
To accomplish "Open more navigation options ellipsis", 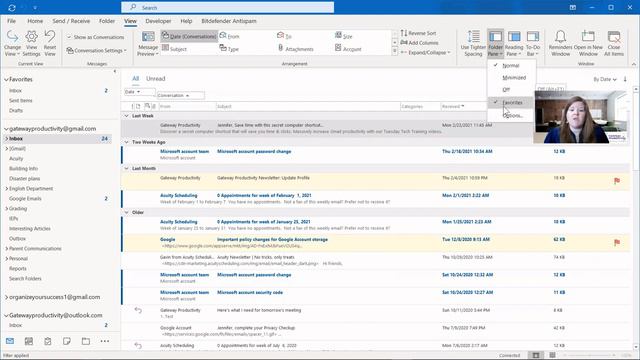I will click(x=105, y=341).
